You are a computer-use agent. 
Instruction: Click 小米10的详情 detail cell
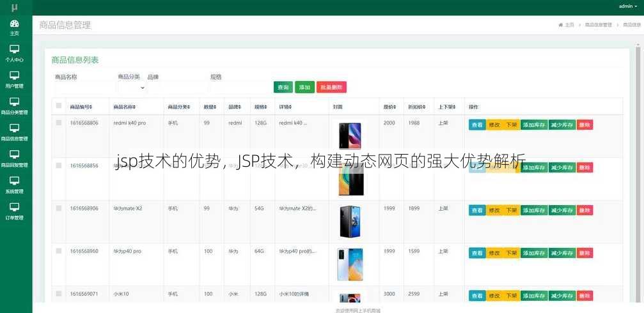point(294,294)
